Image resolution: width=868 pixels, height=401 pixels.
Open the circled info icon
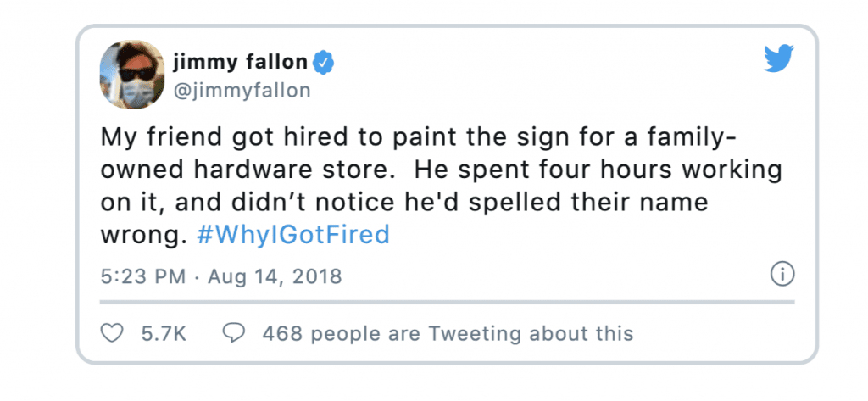[x=782, y=275]
